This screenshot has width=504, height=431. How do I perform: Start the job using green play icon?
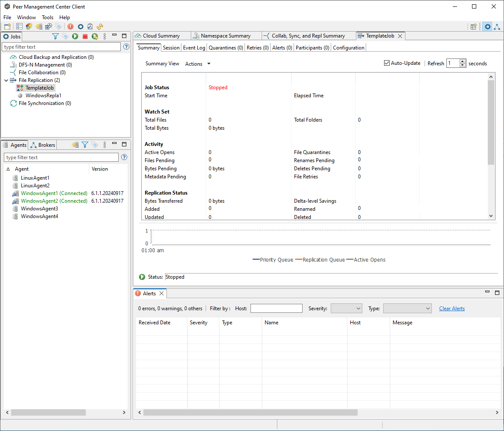click(x=74, y=36)
